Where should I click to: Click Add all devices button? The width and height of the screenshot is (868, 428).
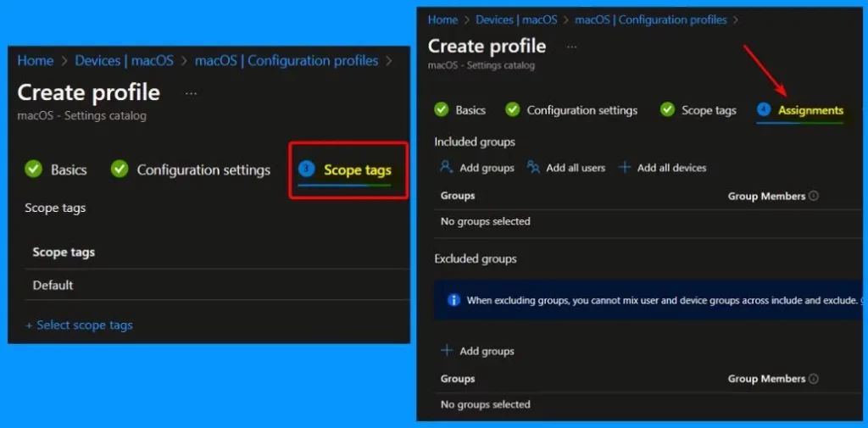coord(662,167)
